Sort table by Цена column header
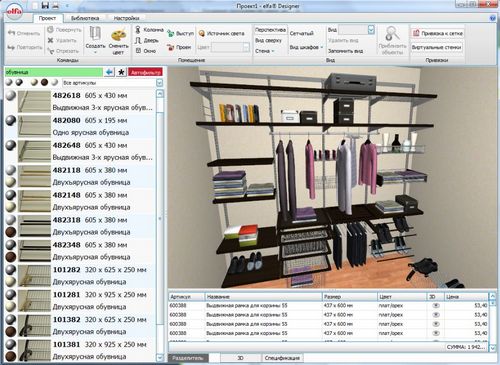The height and width of the screenshot is (365, 500). (x=466, y=296)
